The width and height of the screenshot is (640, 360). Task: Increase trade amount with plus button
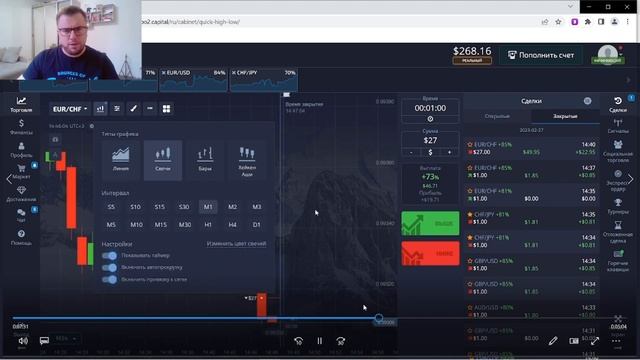449,152
